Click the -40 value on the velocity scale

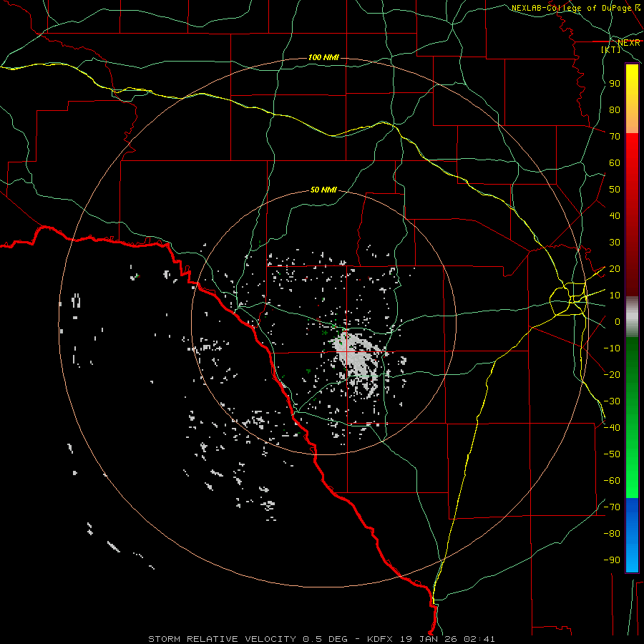tap(612, 428)
